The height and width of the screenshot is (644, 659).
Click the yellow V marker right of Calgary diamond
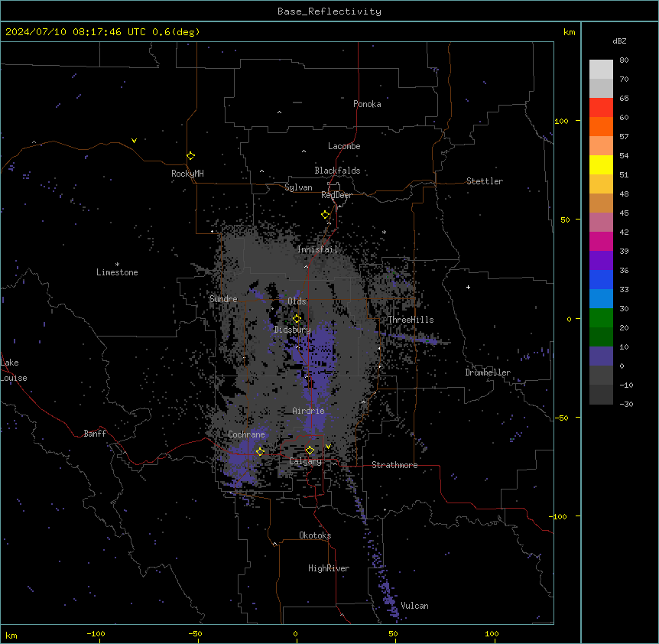(328, 447)
